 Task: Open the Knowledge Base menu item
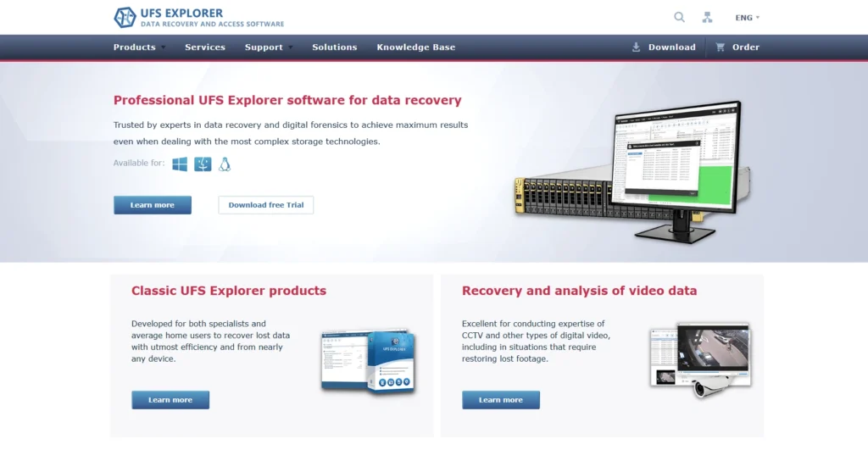pos(415,47)
